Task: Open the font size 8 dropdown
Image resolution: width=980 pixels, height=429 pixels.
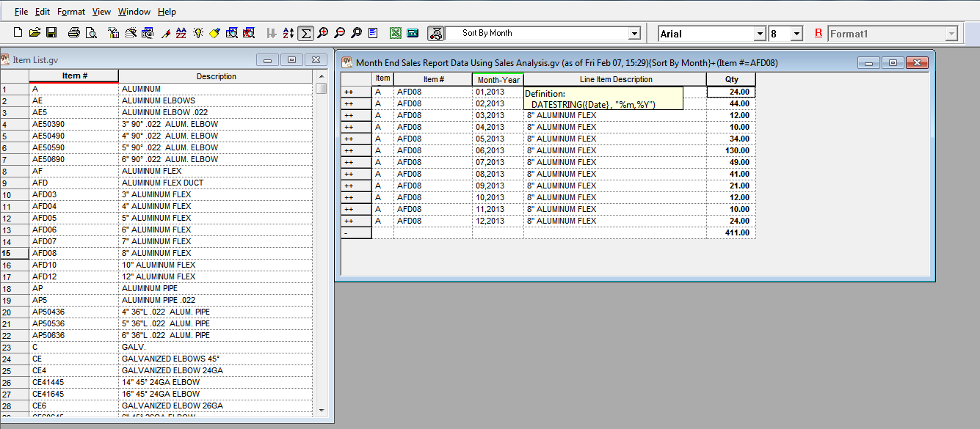Action: [x=796, y=34]
